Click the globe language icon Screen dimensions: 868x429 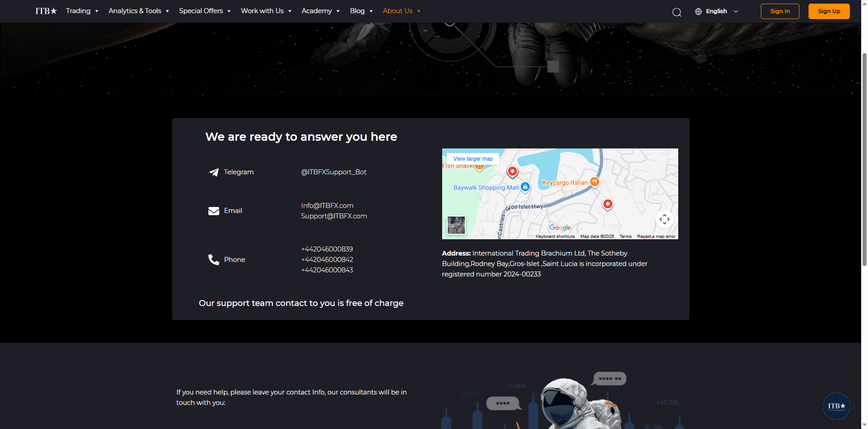698,11
